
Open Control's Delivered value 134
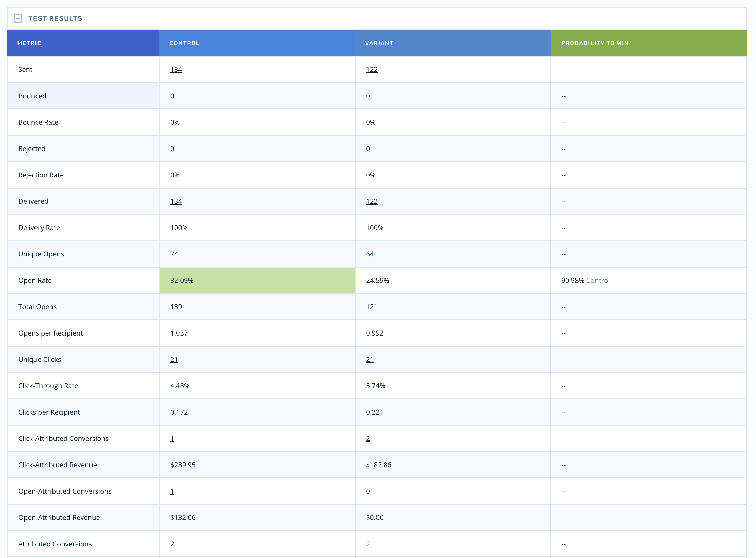coord(176,201)
